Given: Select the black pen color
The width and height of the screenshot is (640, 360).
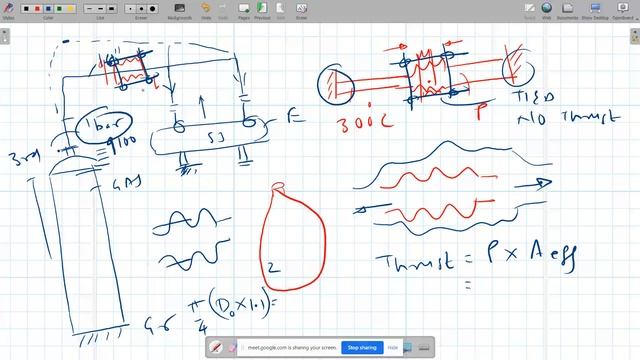Looking at the screenshot, I should click(26, 9).
